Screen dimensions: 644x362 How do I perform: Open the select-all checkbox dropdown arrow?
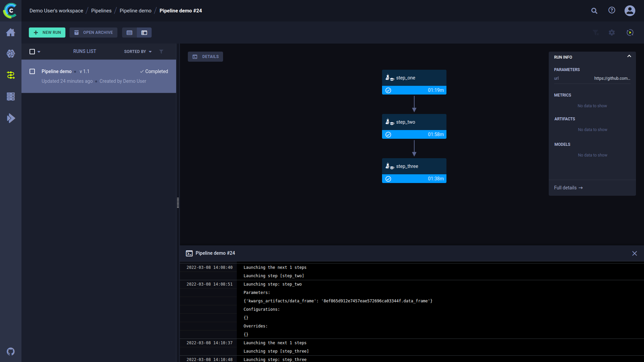pos(39,52)
